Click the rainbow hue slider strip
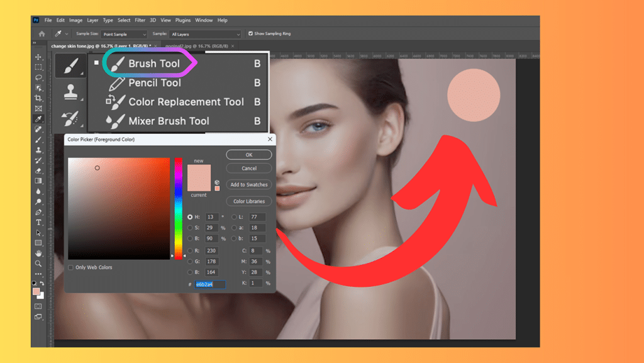 pyautogui.click(x=177, y=208)
